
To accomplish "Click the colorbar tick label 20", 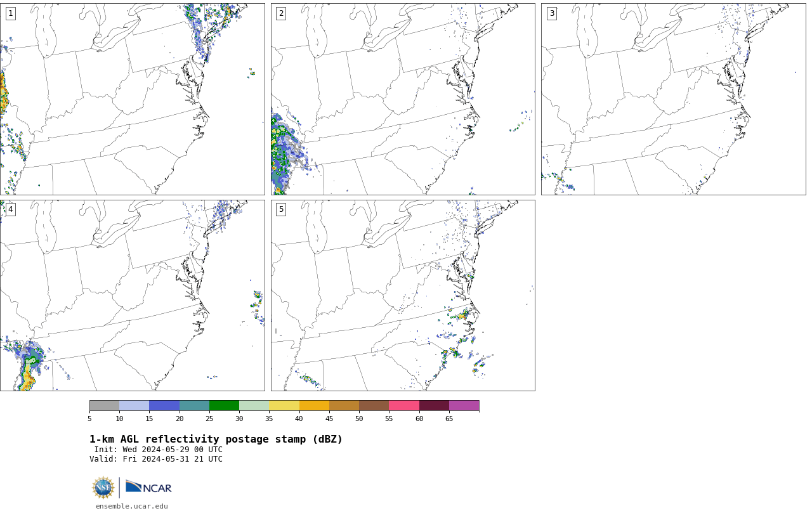I will 180,419.
